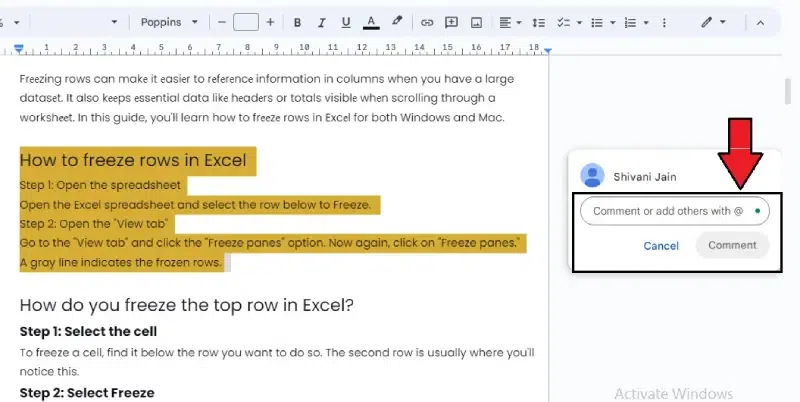Click the font size input box

246,22
